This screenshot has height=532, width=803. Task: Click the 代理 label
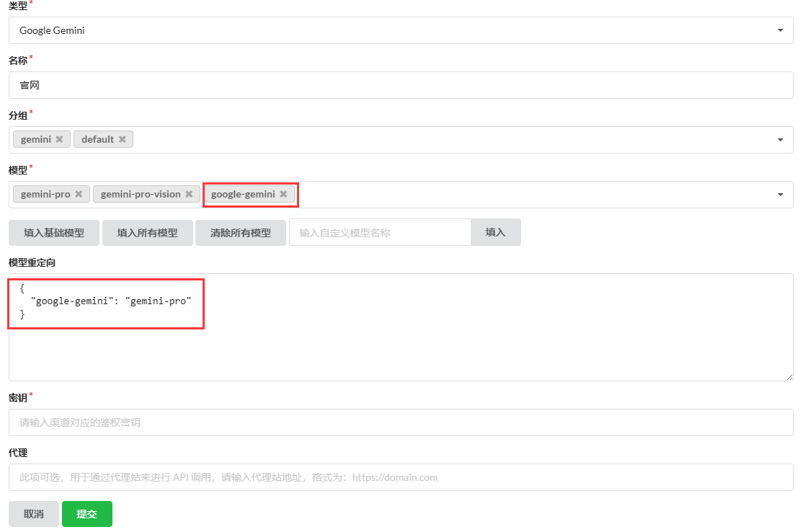point(18,453)
